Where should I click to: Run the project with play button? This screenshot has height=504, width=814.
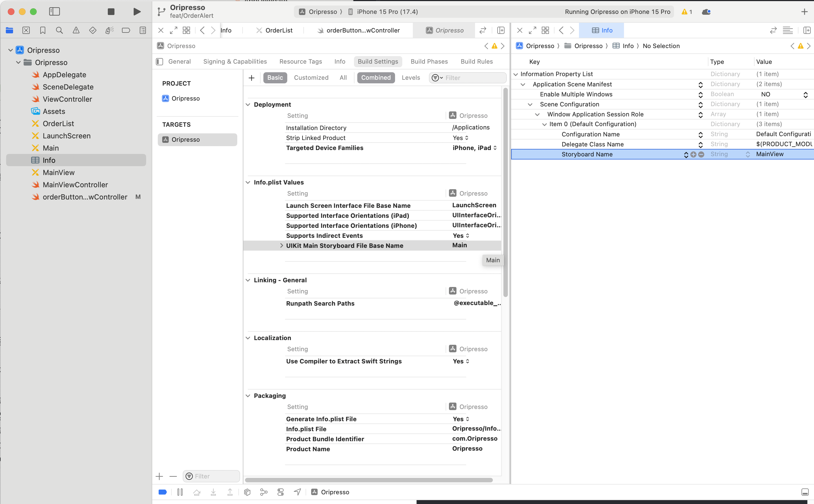click(x=137, y=12)
